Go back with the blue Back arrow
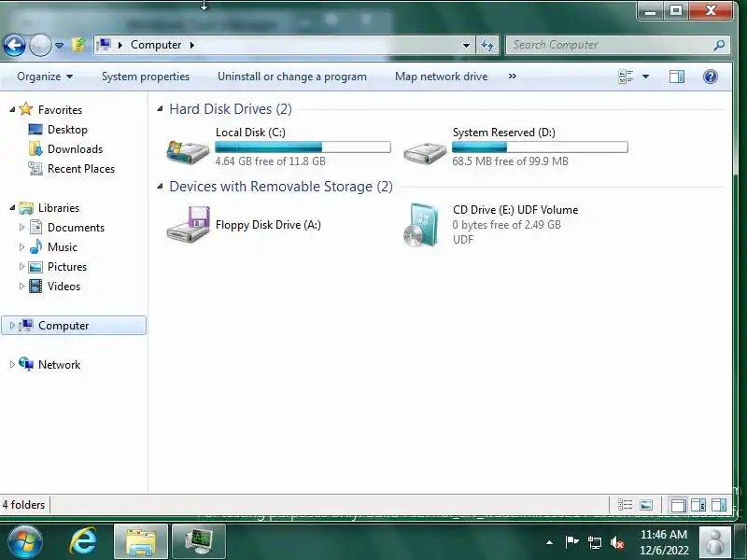 (14, 46)
